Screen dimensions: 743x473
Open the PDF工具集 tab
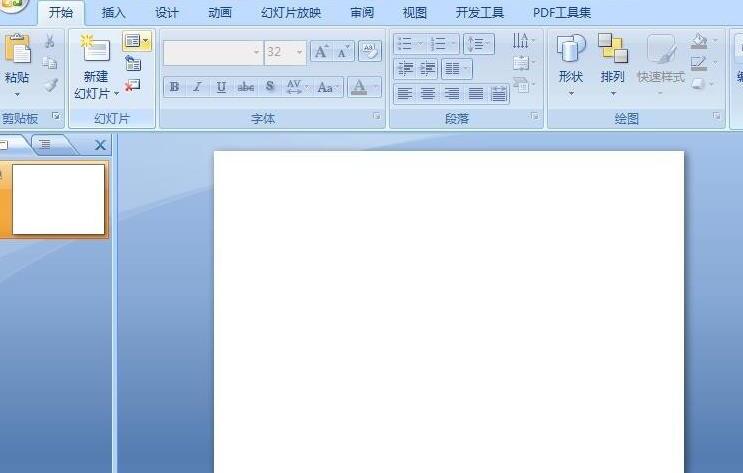pyautogui.click(x=562, y=13)
